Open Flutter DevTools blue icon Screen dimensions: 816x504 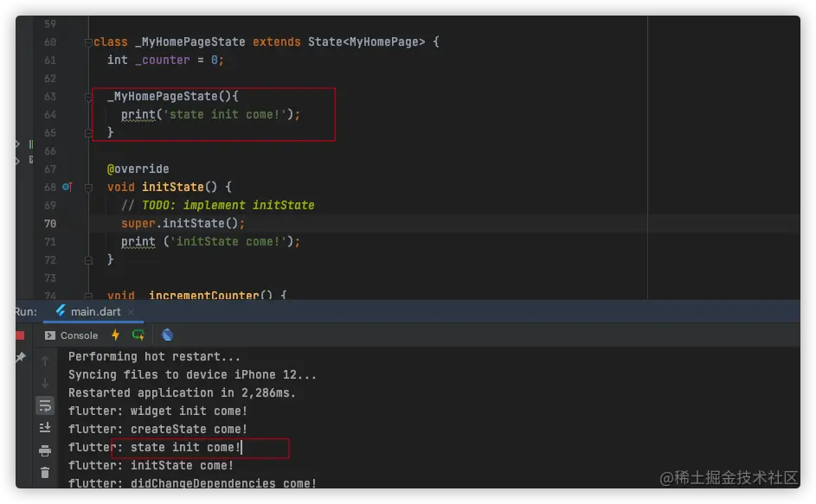point(167,335)
